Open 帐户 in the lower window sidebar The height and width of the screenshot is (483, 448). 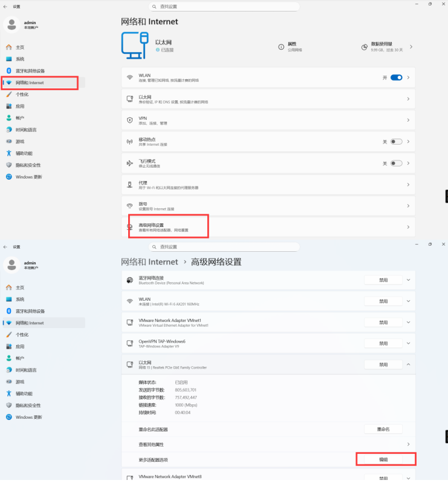coord(44,358)
